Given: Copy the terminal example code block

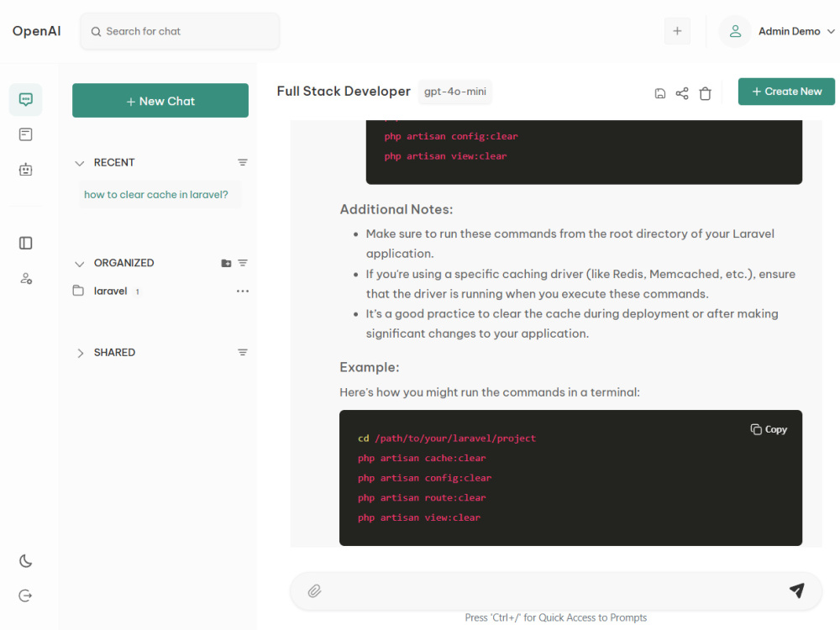Looking at the screenshot, I should (x=769, y=429).
